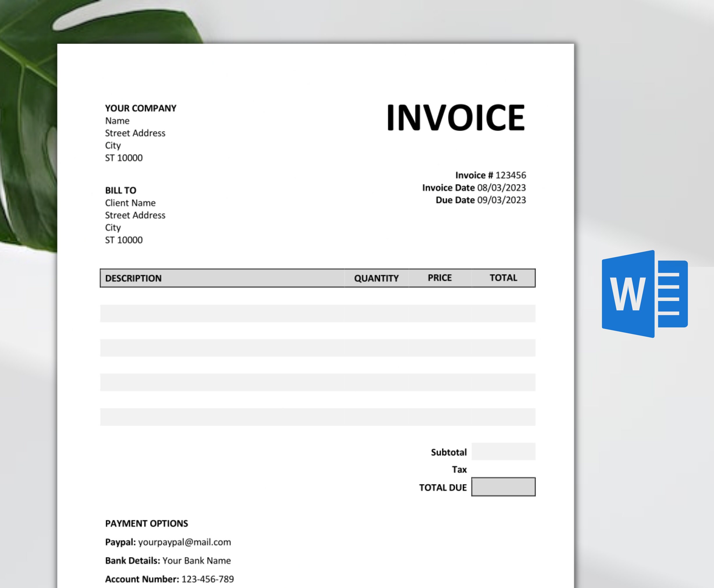Image resolution: width=714 pixels, height=588 pixels.
Task: Click the DESCRIPTION column header
Action: point(133,278)
